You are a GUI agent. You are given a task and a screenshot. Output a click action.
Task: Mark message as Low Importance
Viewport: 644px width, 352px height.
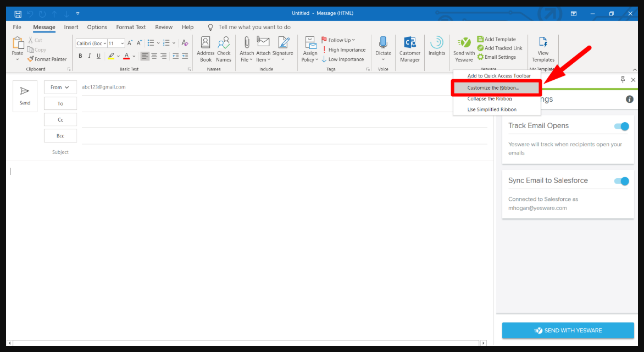342,59
